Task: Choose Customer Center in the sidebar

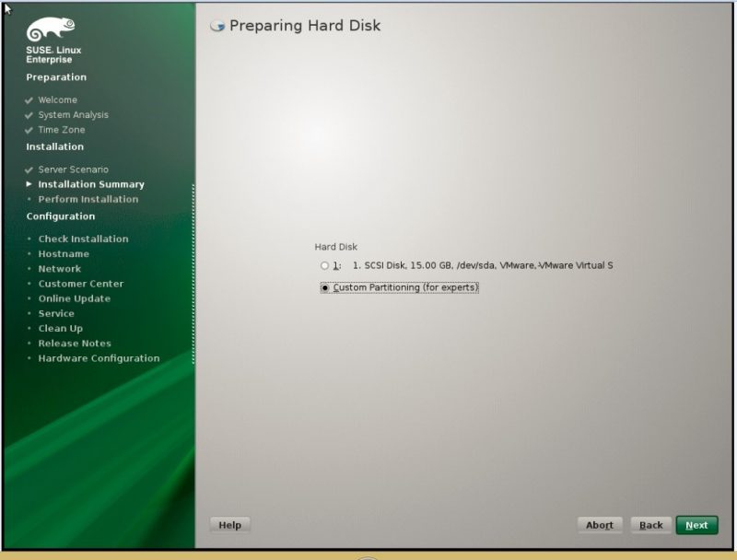Action: 80,284
